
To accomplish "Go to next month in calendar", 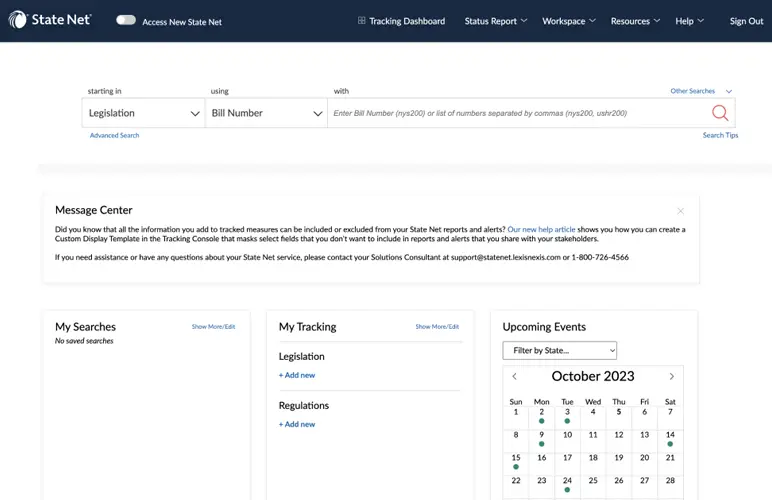I will pos(671,377).
